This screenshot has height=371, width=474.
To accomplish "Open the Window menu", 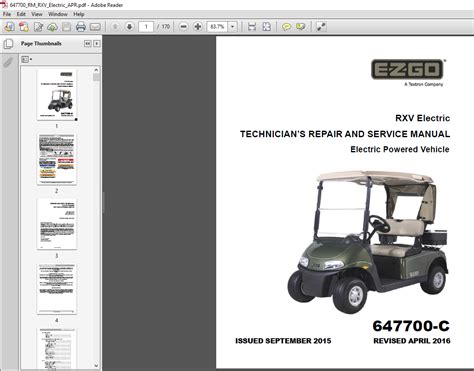I will click(58, 14).
